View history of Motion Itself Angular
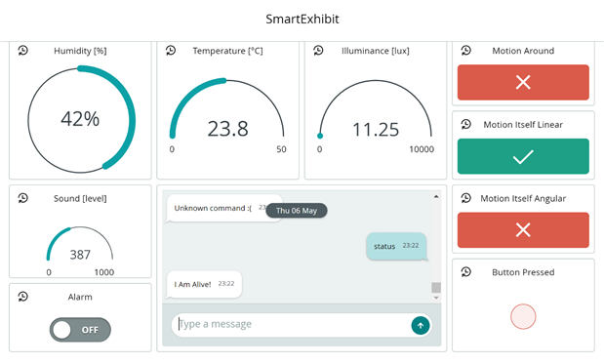The image size is (604, 364). (466, 198)
